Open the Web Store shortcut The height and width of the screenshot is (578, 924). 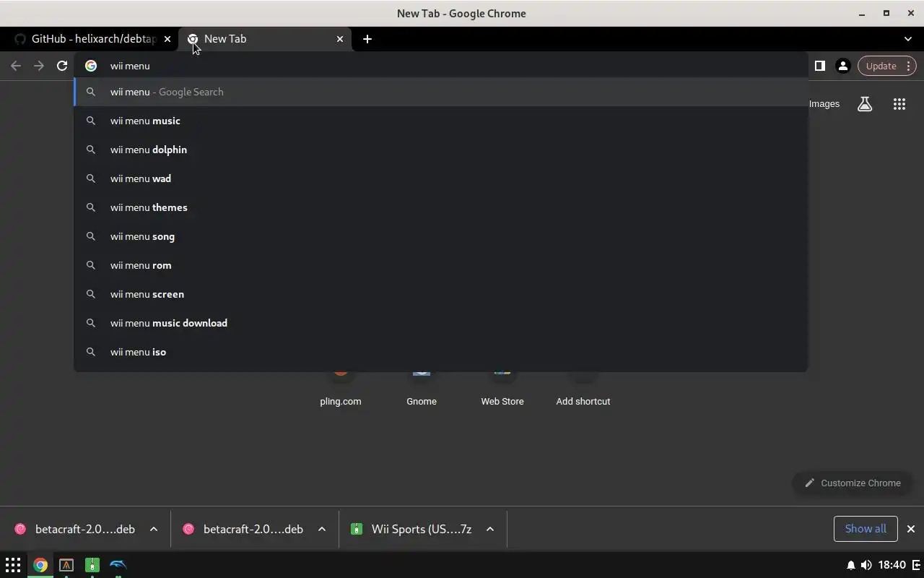pos(502,390)
